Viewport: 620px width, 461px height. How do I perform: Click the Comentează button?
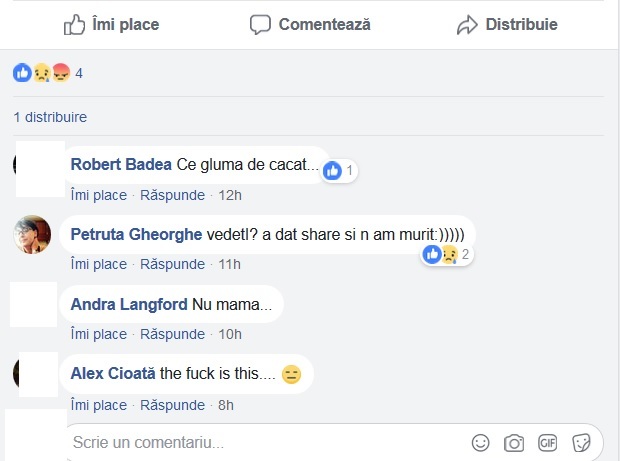[x=310, y=24]
